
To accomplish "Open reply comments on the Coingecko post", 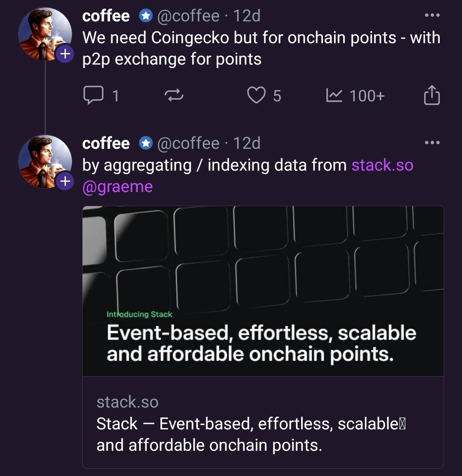I will click(x=93, y=95).
